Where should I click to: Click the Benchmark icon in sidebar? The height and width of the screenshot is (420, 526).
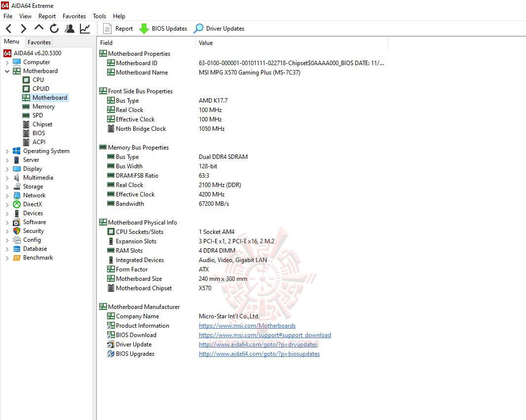[x=17, y=258]
